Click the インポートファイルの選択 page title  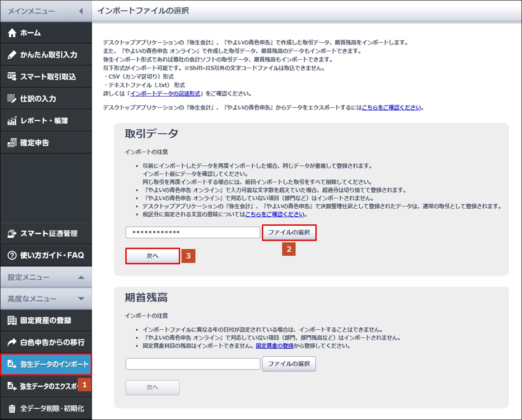(x=143, y=11)
